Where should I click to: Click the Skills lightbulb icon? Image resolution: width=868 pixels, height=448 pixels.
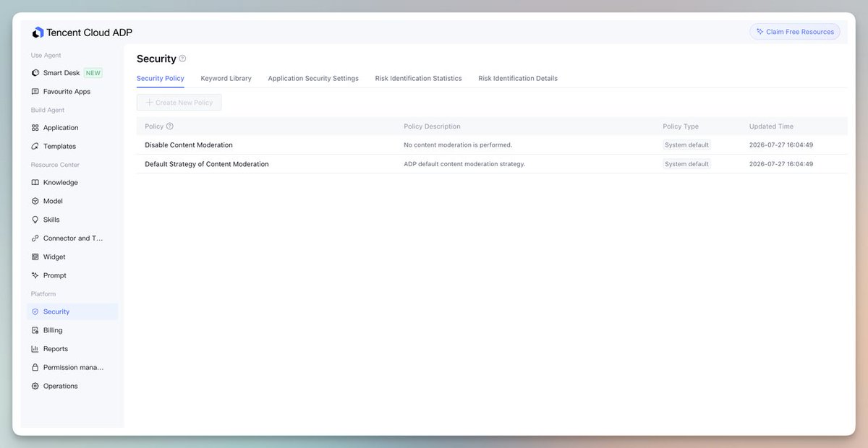pyautogui.click(x=35, y=220)
